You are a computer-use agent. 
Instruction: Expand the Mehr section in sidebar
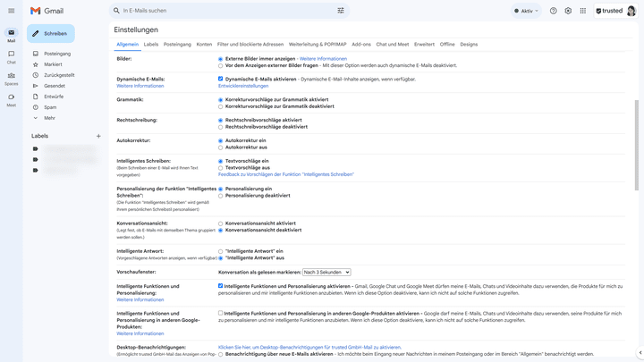(x=49, y=118)
